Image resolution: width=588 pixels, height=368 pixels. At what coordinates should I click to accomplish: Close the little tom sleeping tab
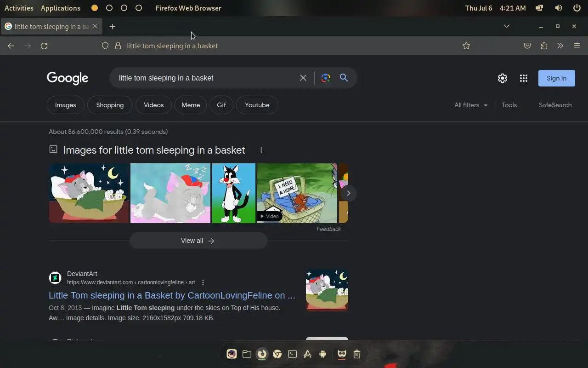click(x=95, y=26)
